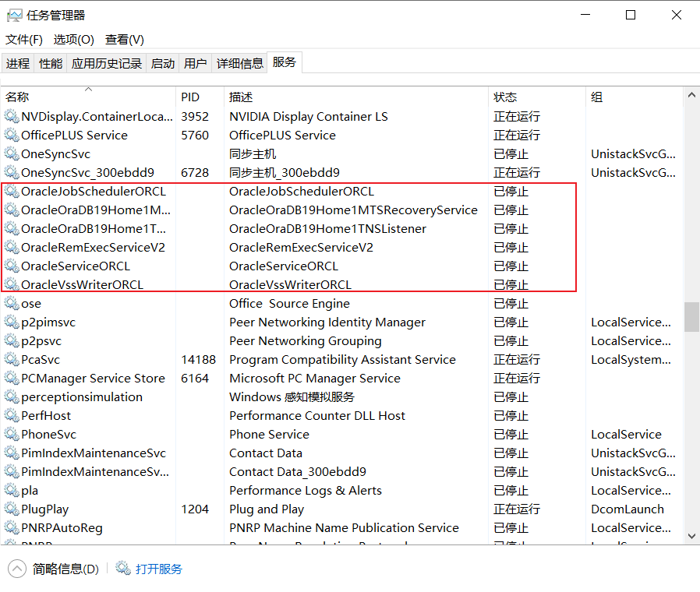Viewport: 700px width, 592px height.
Task: Click gear icon of OracleJobSchedulerORCL
Action: tap(12, 192)
